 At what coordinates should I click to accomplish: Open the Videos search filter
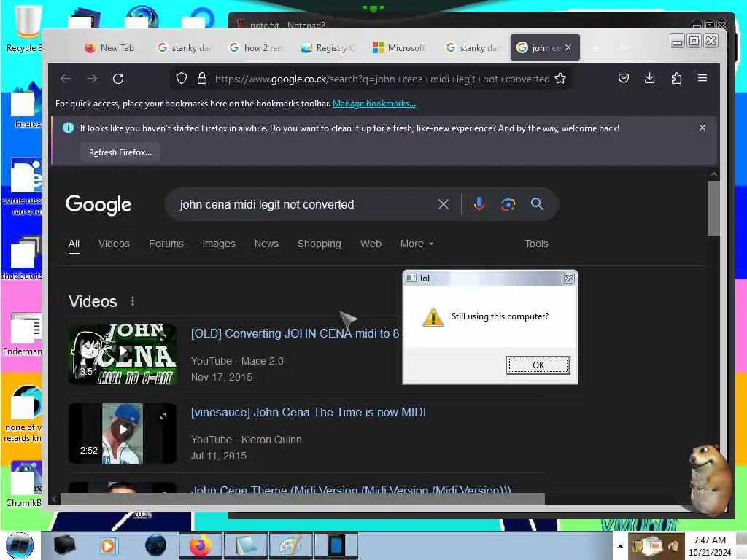click(114, 244)
